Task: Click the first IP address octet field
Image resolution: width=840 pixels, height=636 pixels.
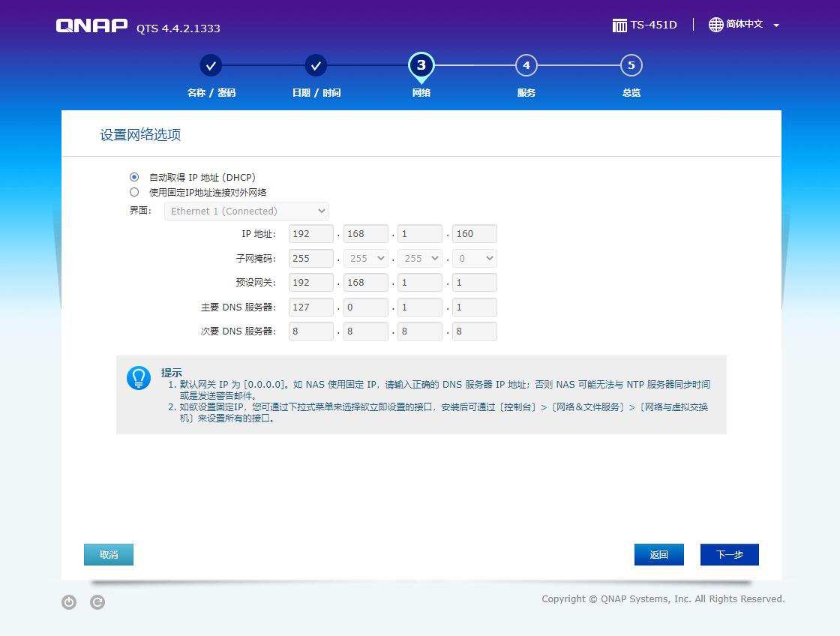Action: [x=310, y=233]
